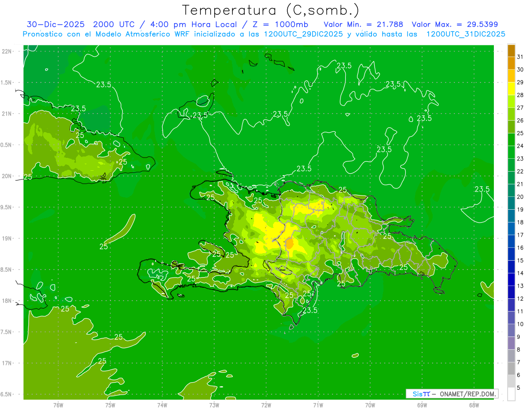Click the legend scale value 28
The height and width of the screenshot is (411, 532).
(x=520, y=95)
